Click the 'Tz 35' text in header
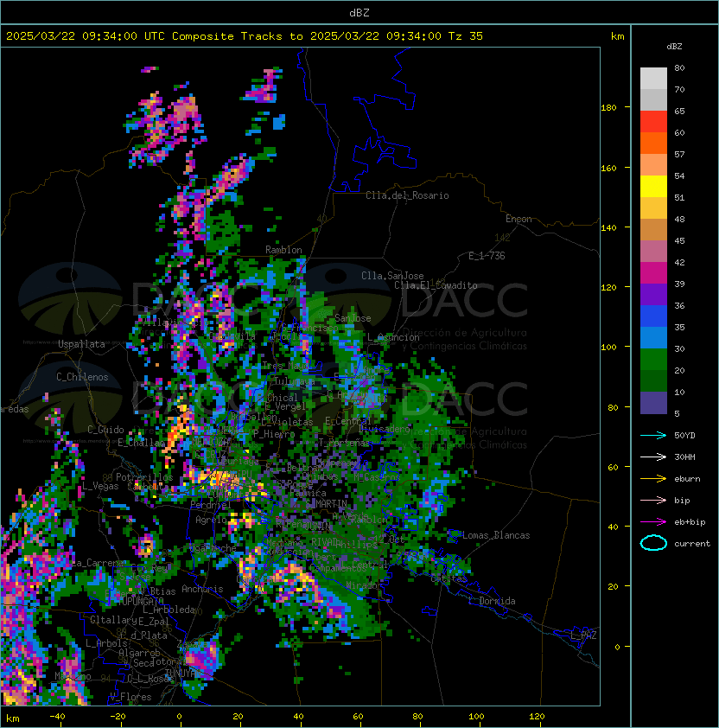Screen dimensions: 719x728 click(x=466, y=35)
